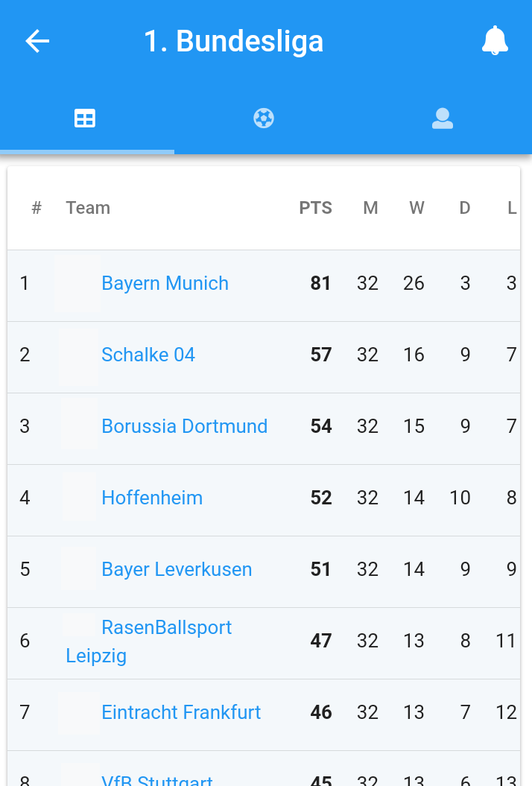This screenshot has width=532, height=786.
Task: Select the Borussia Dortmund link
Action: [x=184, y=426]
